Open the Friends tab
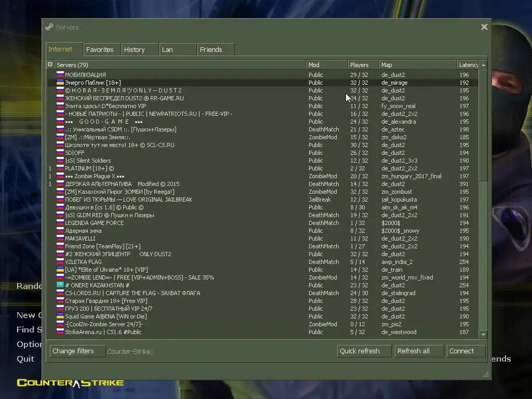Screen dimensions: 532x399 click(216, 49)
